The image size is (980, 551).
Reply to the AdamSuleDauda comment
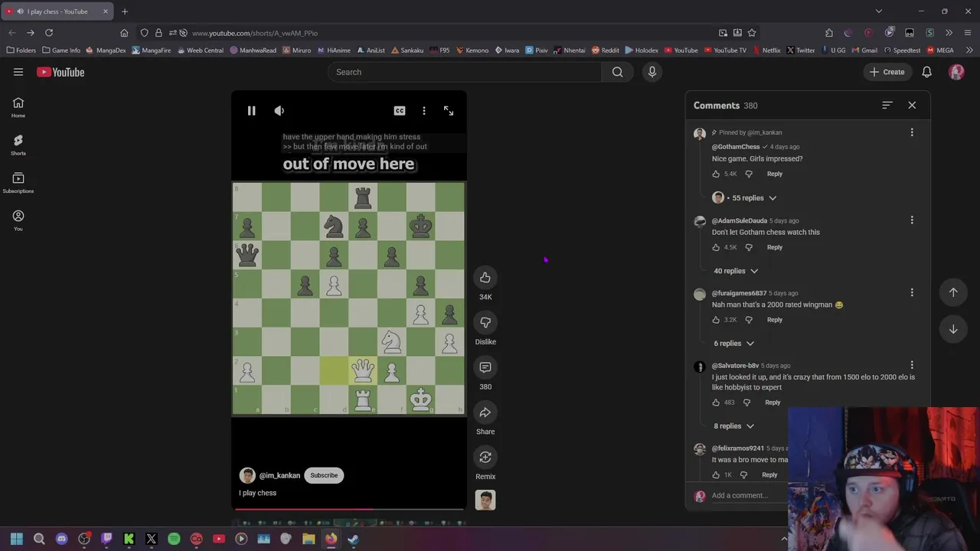775,247
